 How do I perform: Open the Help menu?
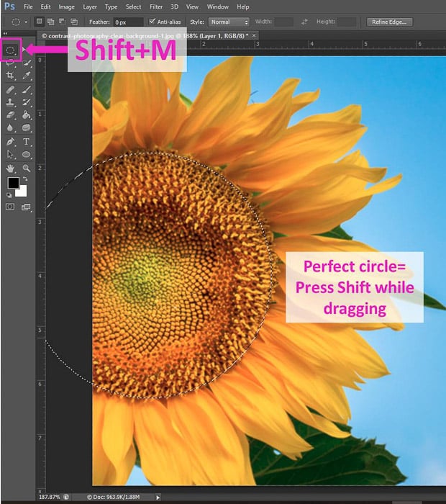click(242, 6)
